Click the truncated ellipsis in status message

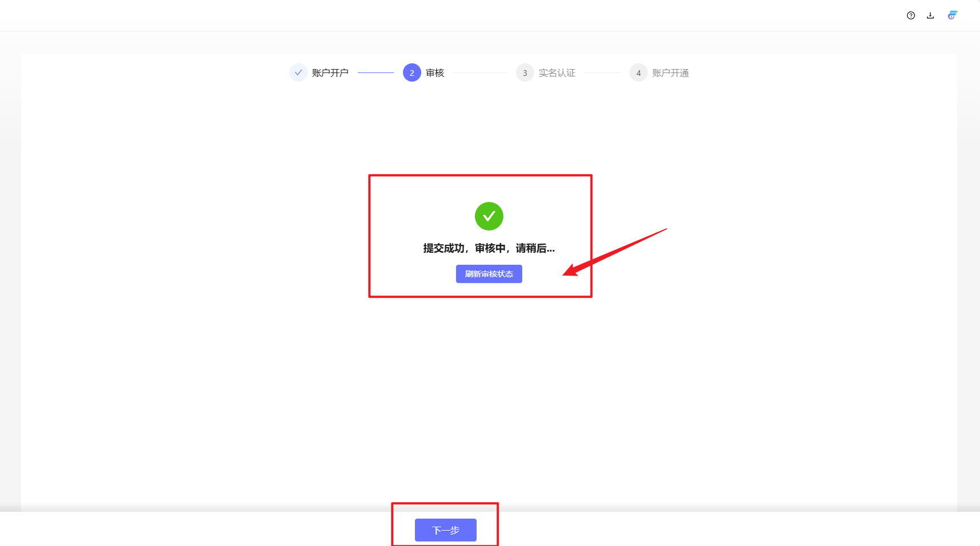[551, 249]
